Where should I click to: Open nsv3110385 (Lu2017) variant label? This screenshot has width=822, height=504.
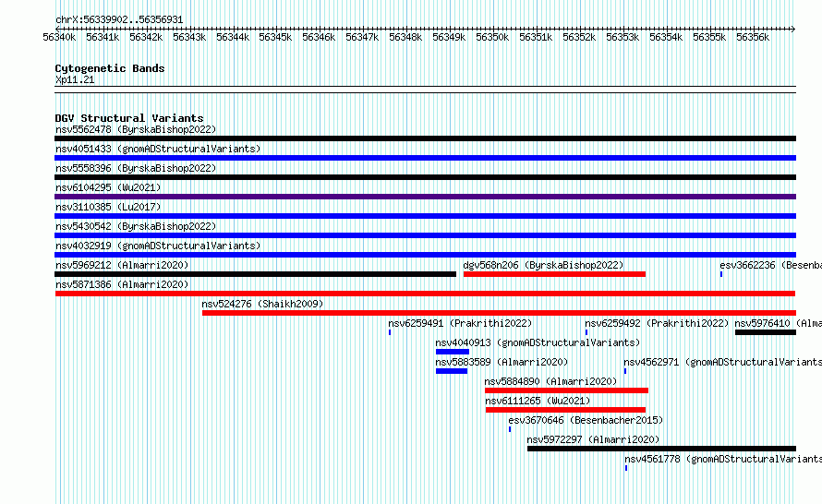pyautogui.click(x=108, y=207)
